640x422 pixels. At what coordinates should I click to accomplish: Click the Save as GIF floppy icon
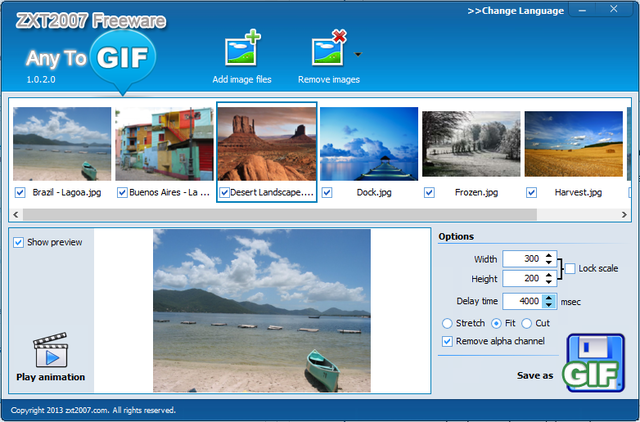click(594, 363)
